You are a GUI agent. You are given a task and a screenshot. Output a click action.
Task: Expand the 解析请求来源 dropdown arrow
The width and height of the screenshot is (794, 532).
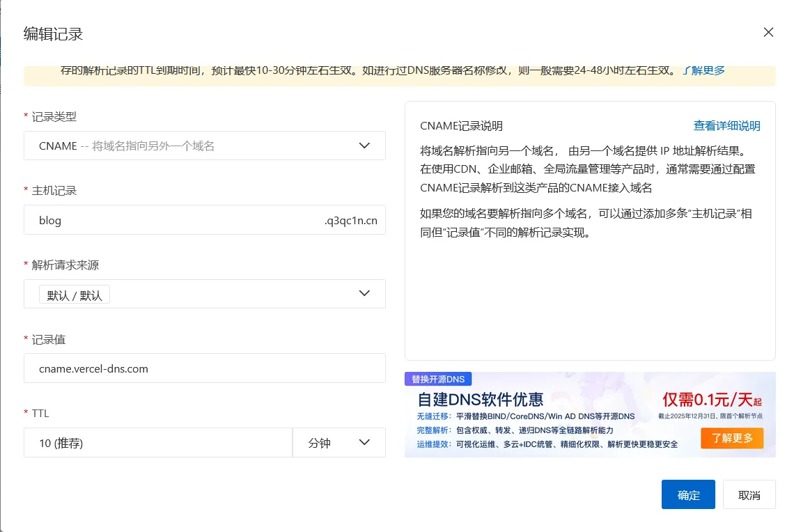point(364,293)
